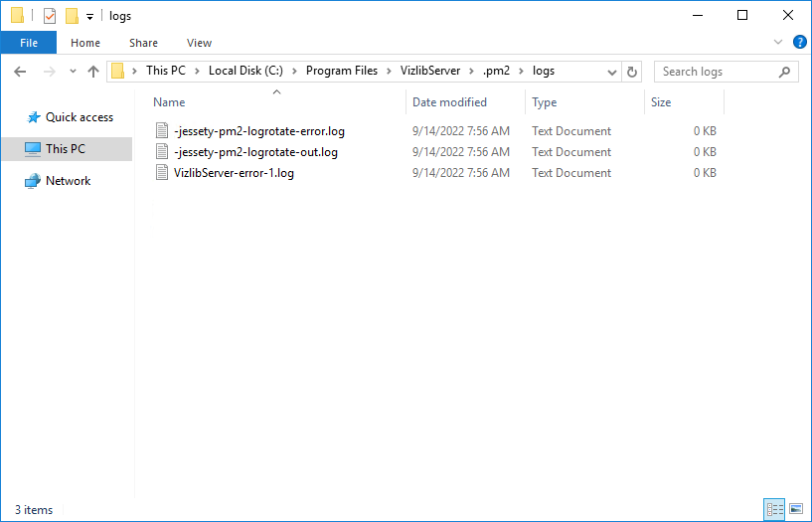This screenshot has height=522, width=812.
Task: Refresh the logs folder
Action: (631, 72)
